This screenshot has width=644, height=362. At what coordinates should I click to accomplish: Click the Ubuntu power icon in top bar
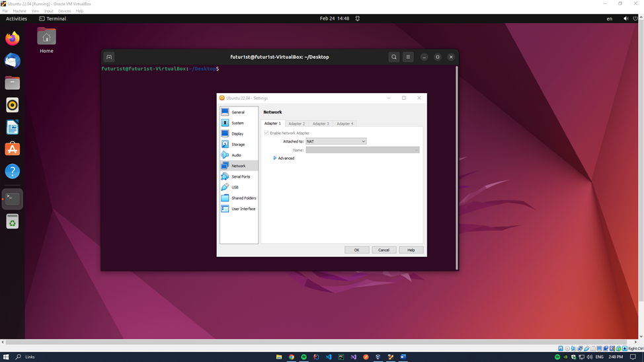point(635,18)
